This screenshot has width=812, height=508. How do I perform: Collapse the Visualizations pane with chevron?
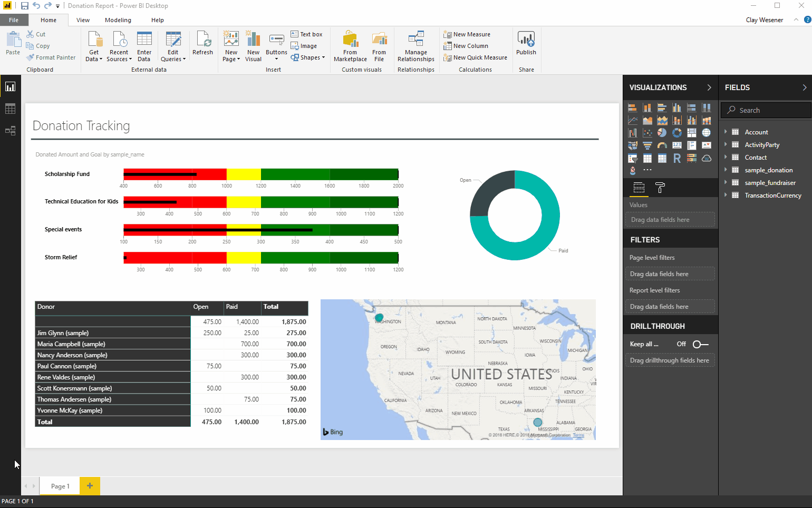(x=709, y=87)
